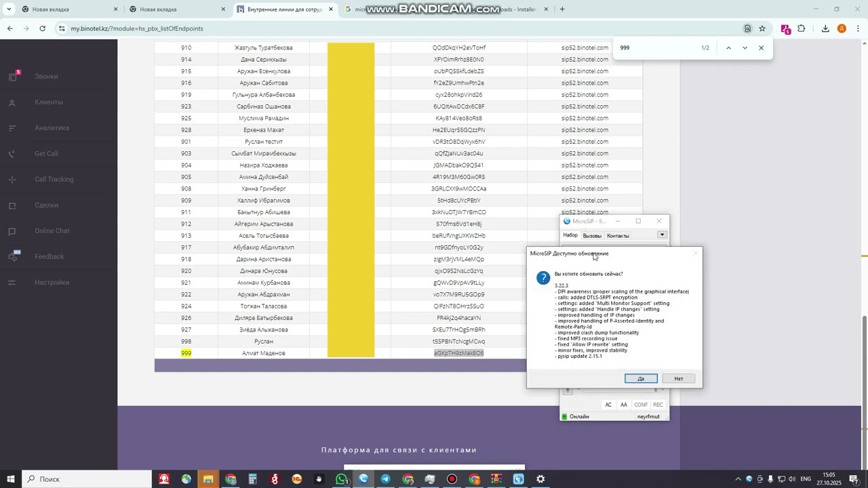Decline the update with Нет button
This screenshot has height=488, width=868.
click(679, 378)
